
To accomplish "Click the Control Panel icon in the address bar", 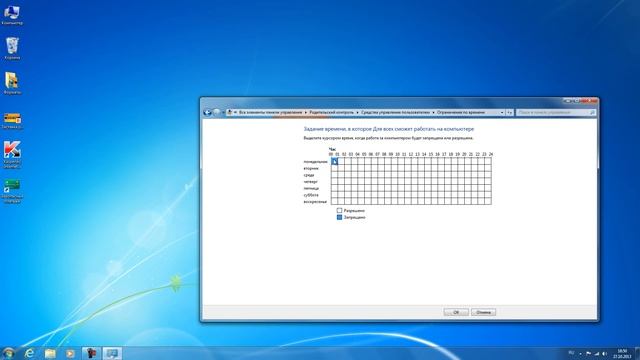I will [x=229, y=112].
